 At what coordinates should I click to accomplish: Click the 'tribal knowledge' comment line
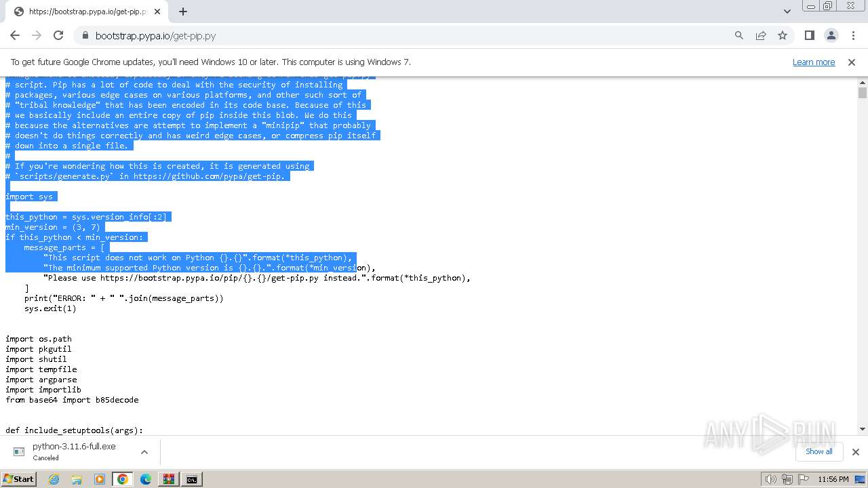pyautogui.click(x=186, y=105)
